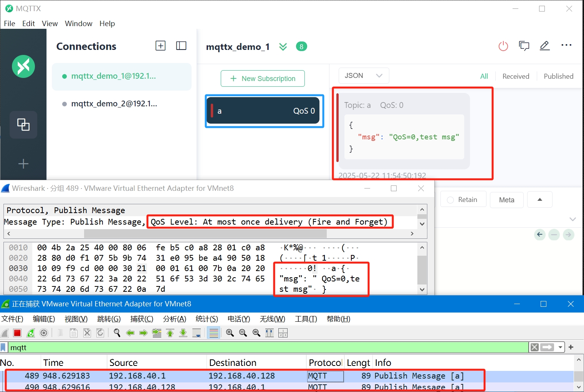Click the Meta button
The width and height of the screenshot is (584, 392).
[507, 200]
